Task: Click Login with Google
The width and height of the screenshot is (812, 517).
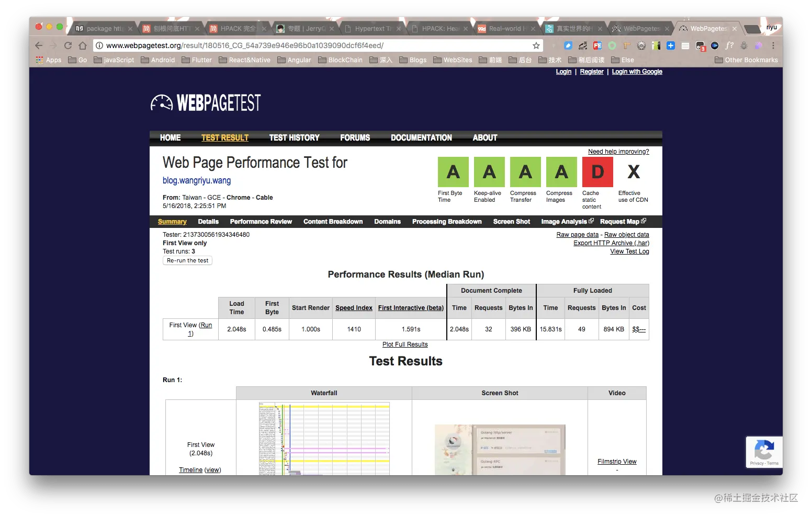Action: tap(637, 72)
